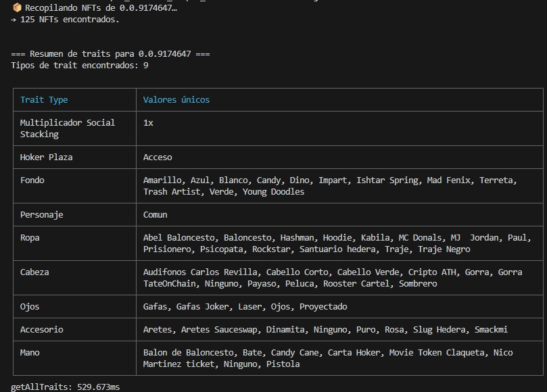Click the "Traje Negro" value in Ropa row
This screenshot has width=547, height=392.
[x=444, y=249]
